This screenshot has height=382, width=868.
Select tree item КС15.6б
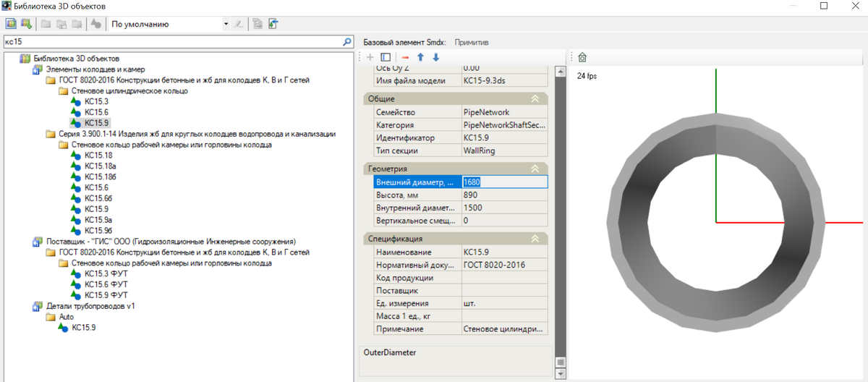98,198
